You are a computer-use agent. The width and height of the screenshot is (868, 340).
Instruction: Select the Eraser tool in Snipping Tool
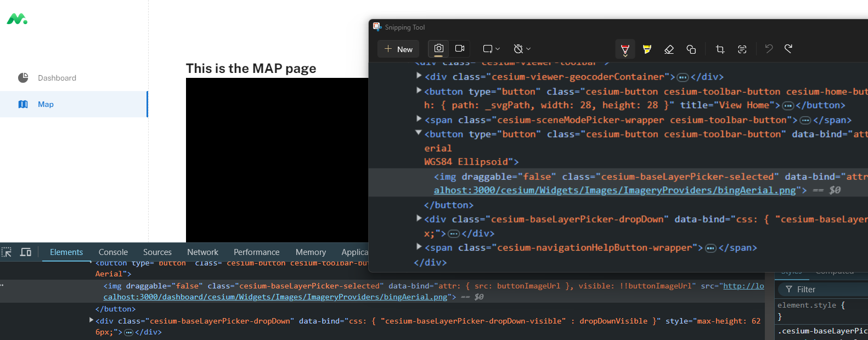click(x=669, y=49)
